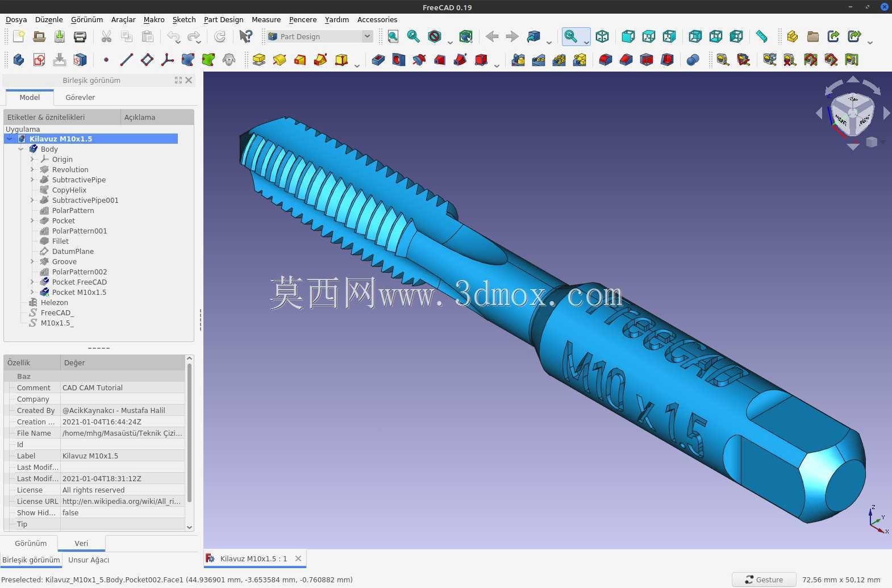Expand the Origin tree node
The image size is (892, 588).
pyautogui.click(x=32, y=159)
